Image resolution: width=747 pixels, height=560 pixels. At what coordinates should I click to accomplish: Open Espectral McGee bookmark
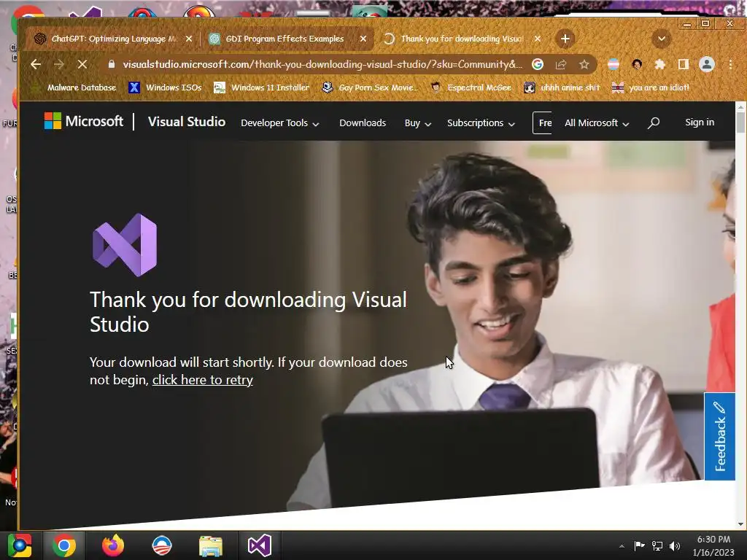(x=471, y=87)
